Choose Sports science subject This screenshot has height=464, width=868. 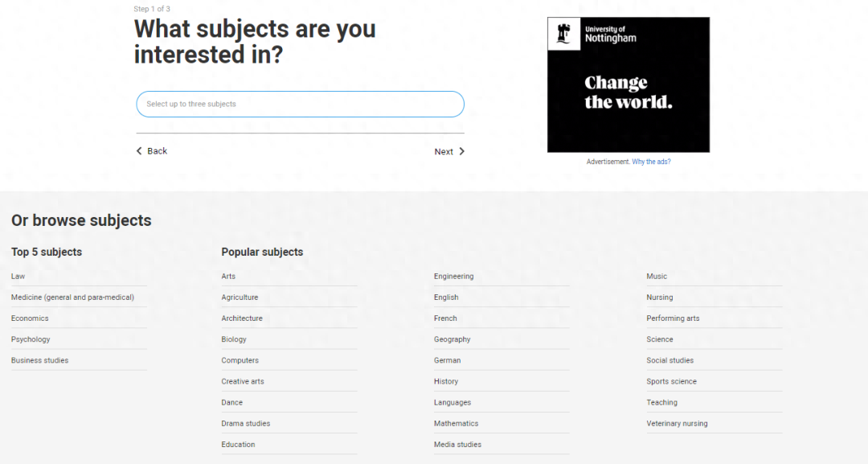[x=672, y=382]
